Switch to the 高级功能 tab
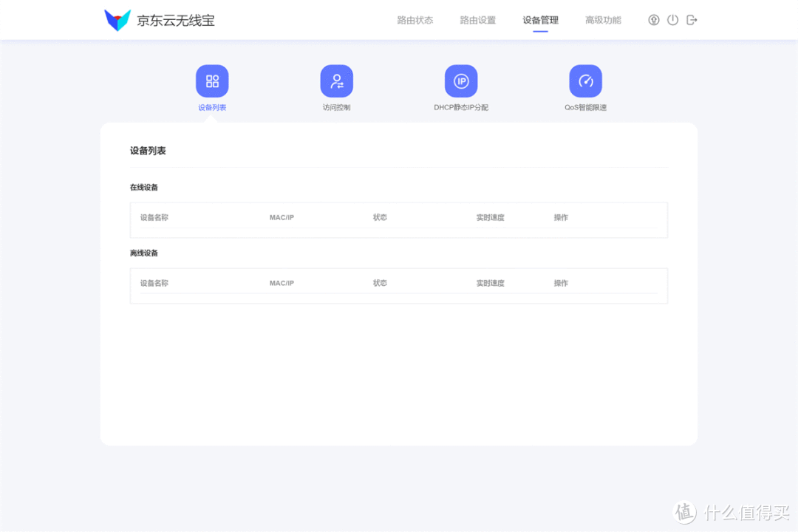798x532 pixels. pyautogui.click(x=603, y=20)
